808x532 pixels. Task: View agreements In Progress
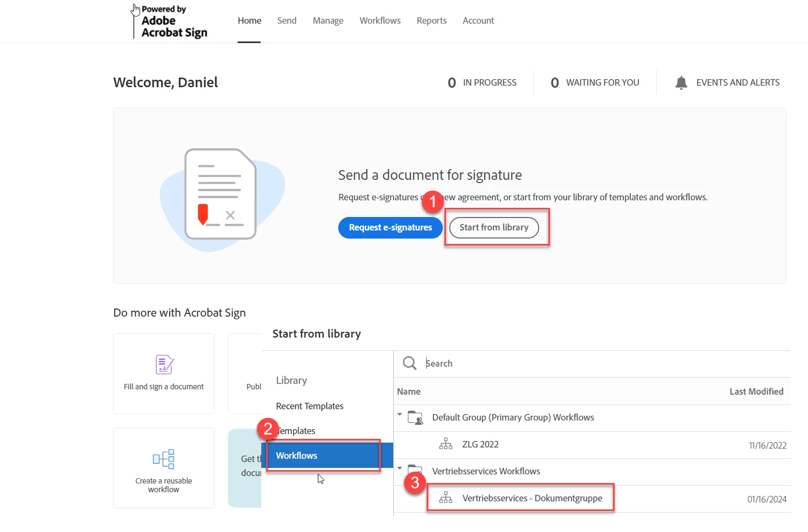[482, 82]
